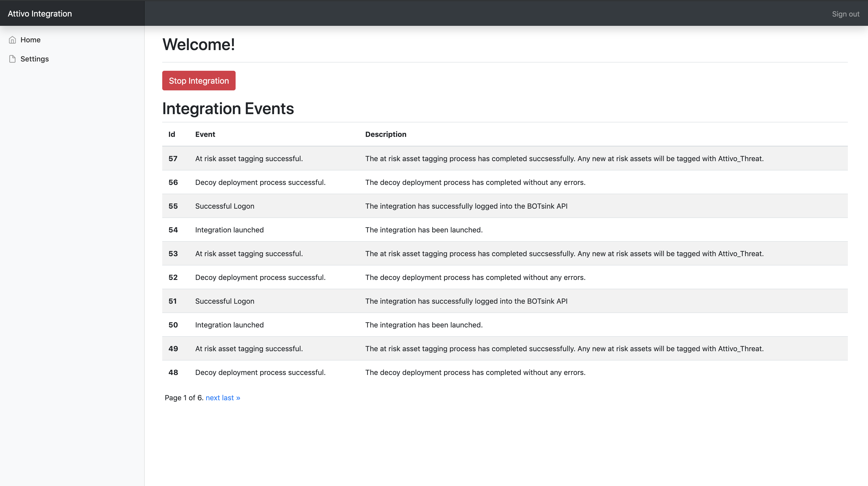The height and width of the screenshot is (486, 868).
Task: Select 'Decoy deployment process successful.' in row 56
Action: click(260, 182)
